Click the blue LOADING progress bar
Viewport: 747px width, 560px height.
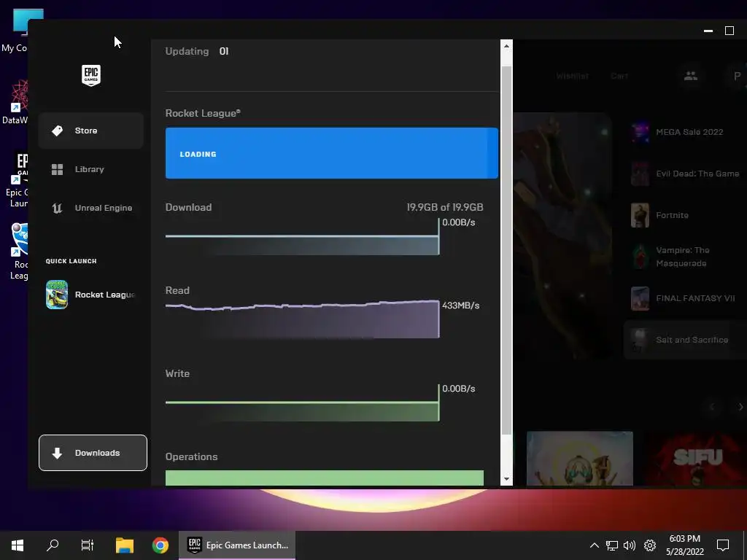332,153
